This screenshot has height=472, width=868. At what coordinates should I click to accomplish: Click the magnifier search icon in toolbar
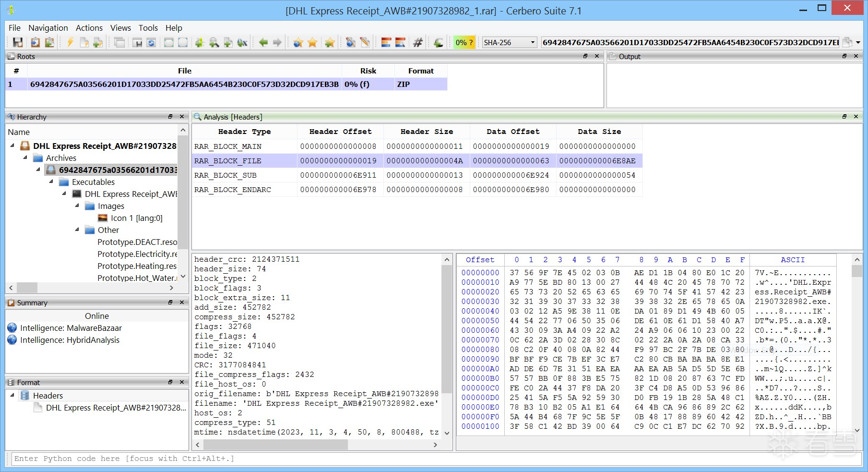[214, 43]
